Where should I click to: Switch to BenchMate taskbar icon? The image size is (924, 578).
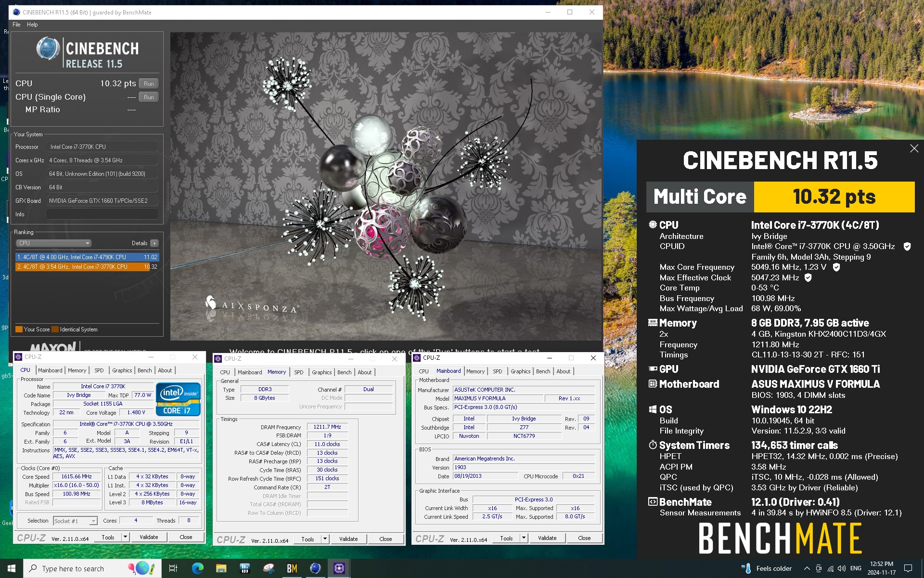point(292,568)
